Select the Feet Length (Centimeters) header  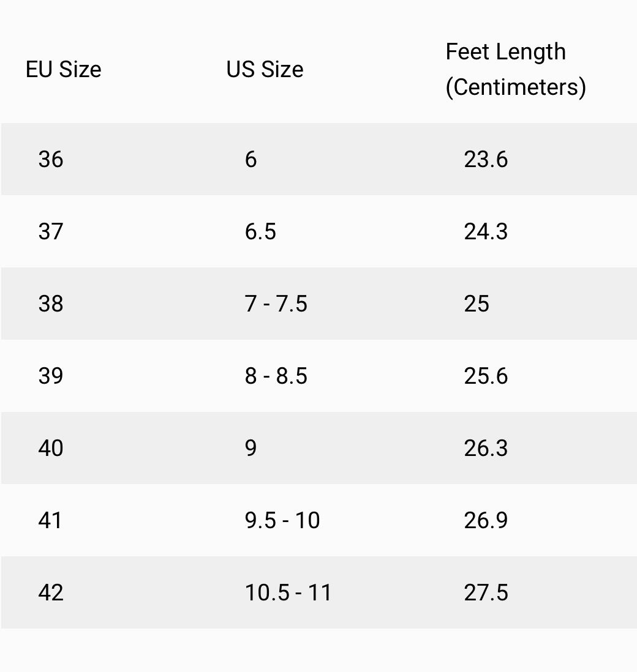pyautogui.click(x=516, y=69)
